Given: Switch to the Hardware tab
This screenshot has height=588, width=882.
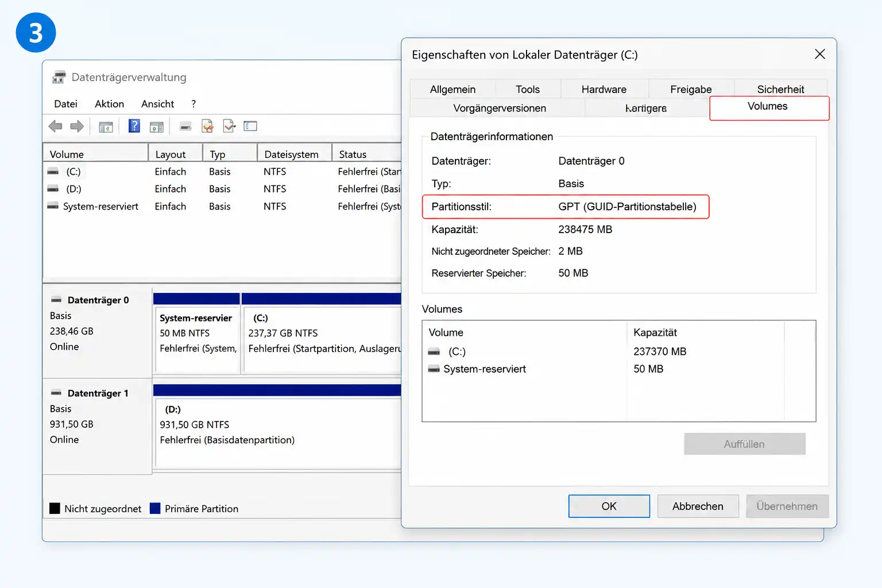Looking at the screenshot, I should pyautogui.click(x=604, y=89).
